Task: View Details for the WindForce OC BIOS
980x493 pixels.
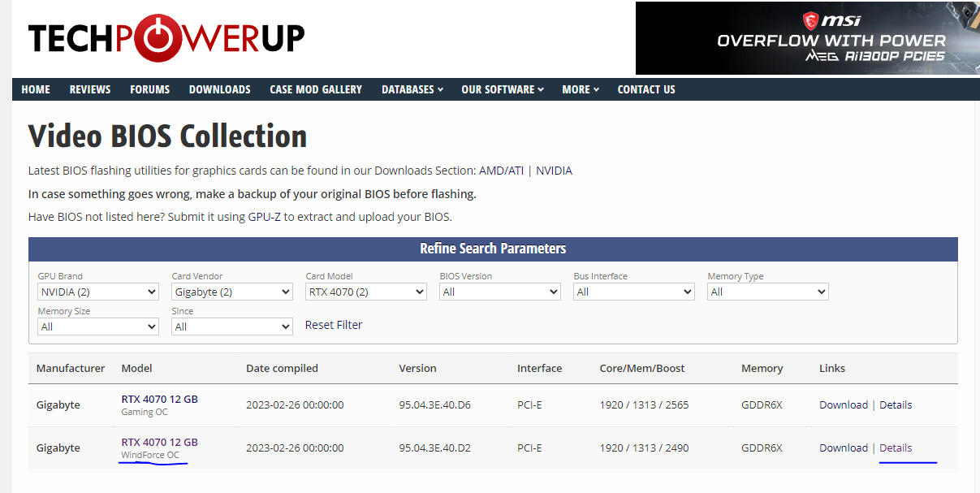Action: coord(896,448)
